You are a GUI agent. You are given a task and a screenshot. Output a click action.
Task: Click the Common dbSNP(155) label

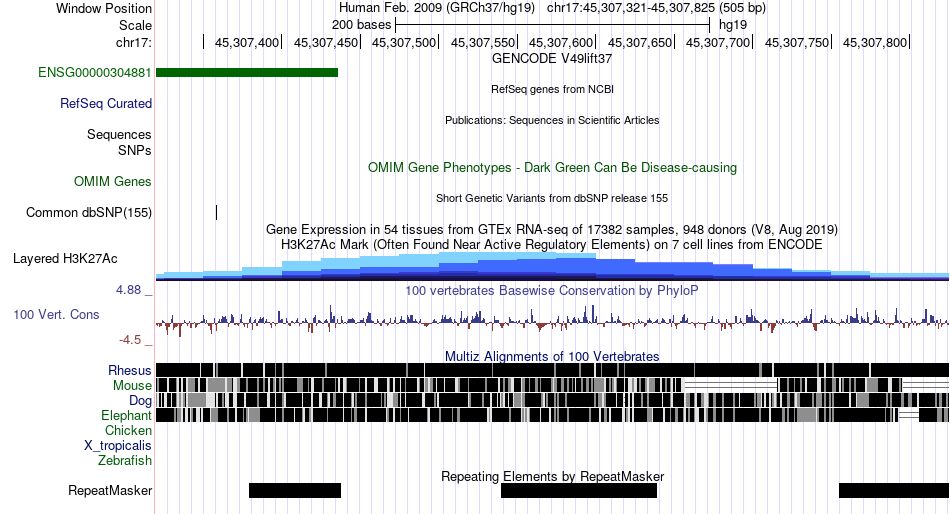(x=89, y=213)
